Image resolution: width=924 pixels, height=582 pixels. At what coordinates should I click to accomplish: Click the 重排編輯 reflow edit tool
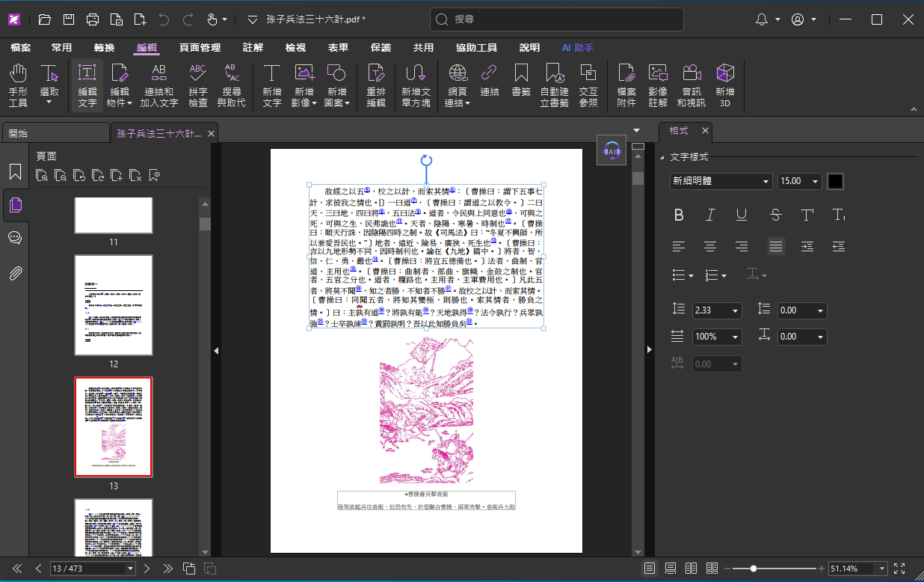click(376, 85)
